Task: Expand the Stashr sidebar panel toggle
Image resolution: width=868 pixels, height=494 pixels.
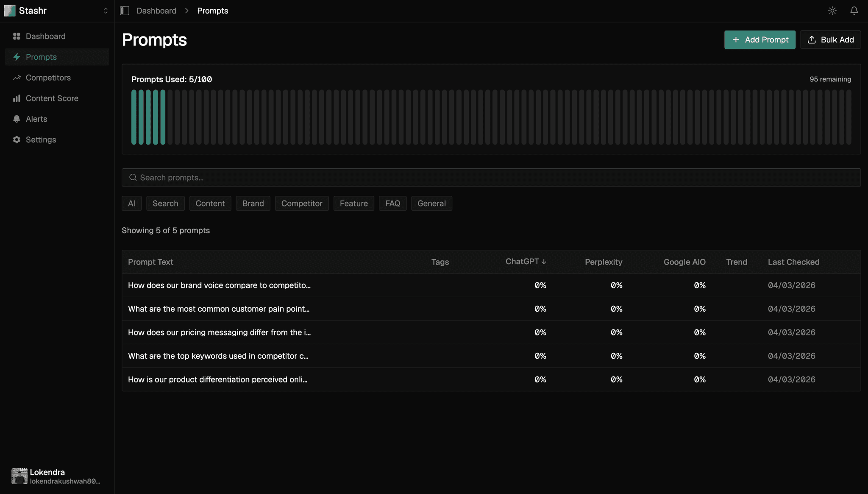Action: (x=125, y=10)
